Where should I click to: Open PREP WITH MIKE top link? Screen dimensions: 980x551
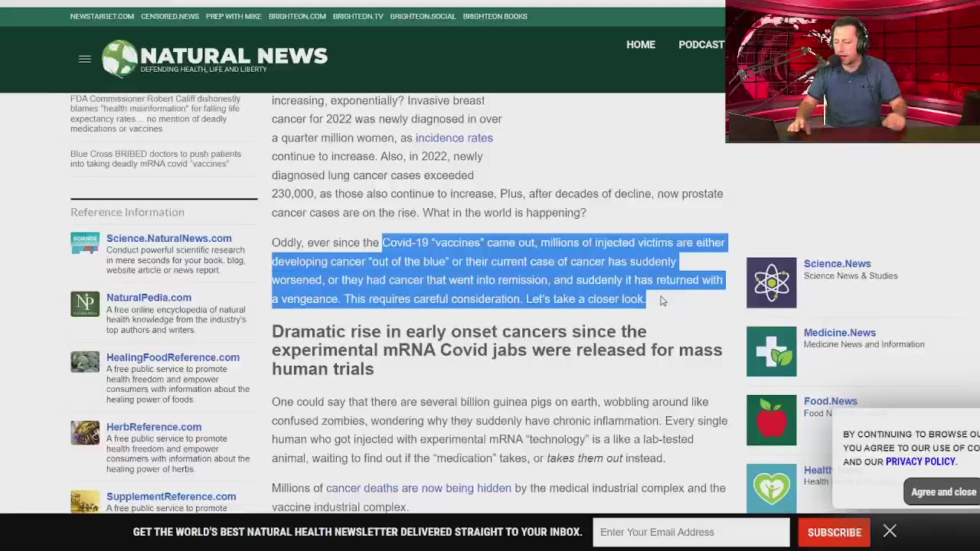(x=234, y=16)
